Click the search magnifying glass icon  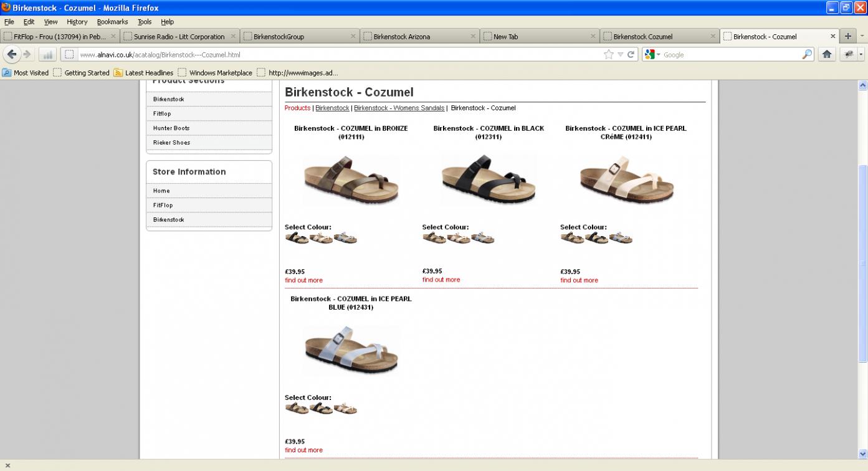tap(806, 55)
